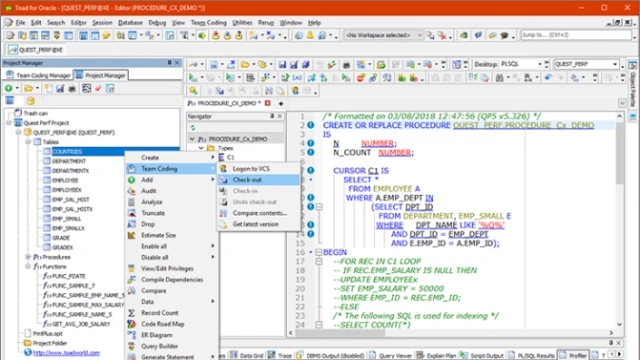Click the red checkmark icon in Project Manager toolbar

tap(98, 88)
